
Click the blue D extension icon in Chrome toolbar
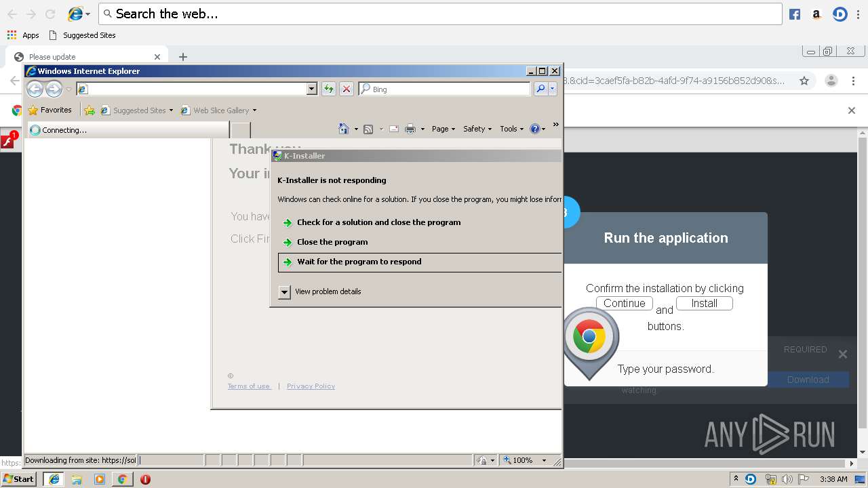840,14
